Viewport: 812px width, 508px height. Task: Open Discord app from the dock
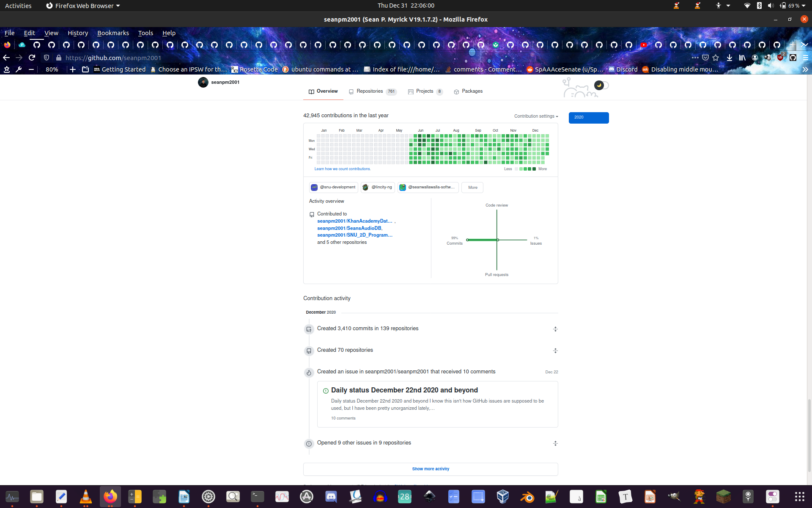pos(331,497)
